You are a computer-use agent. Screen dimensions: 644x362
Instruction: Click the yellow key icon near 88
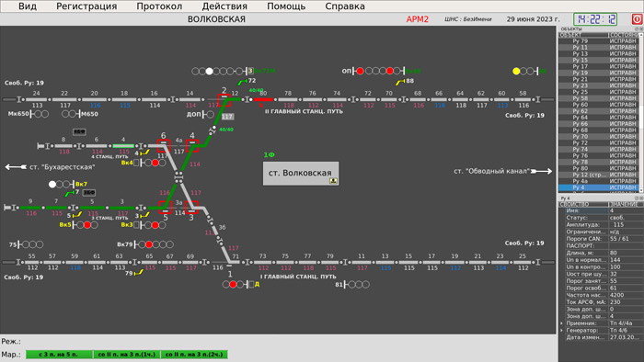[x=400, y=83]
